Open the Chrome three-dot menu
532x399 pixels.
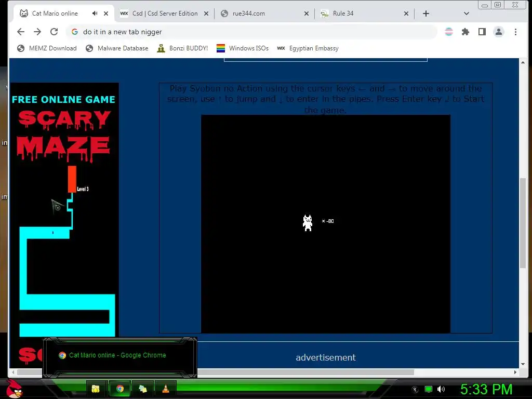pos(515,32)
